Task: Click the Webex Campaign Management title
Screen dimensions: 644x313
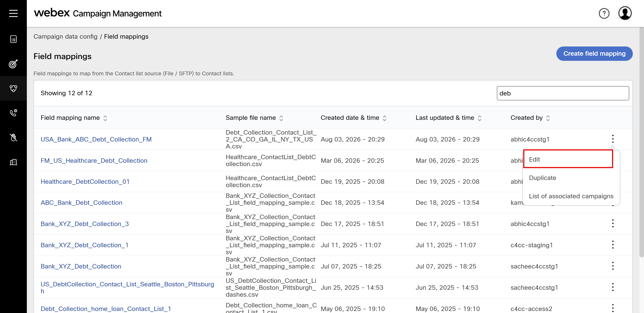Action: [x=98, y=13]
